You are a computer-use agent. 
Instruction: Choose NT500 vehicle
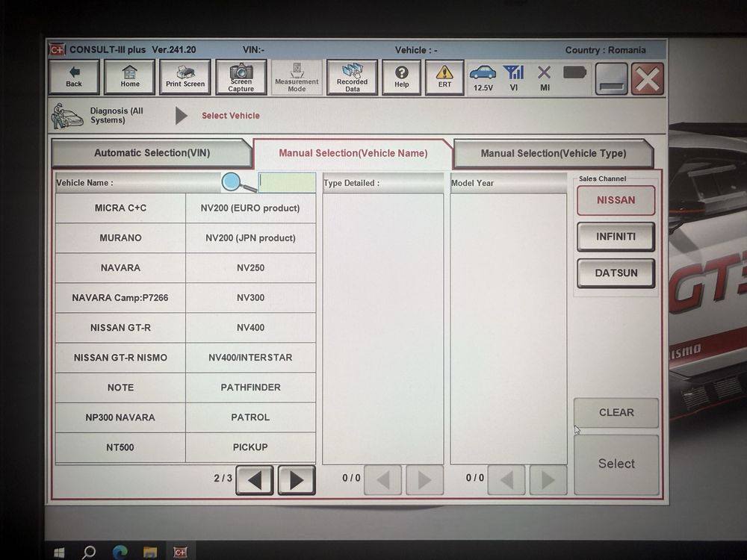(x=120, y=447)
